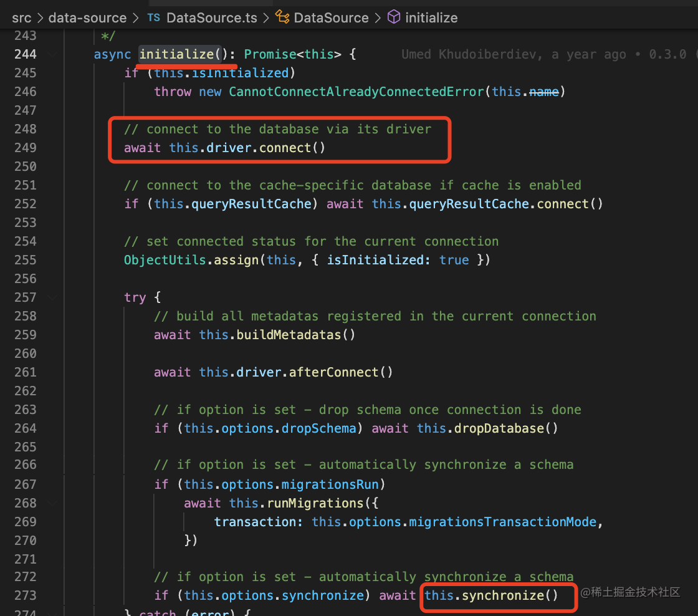Open the data-source folder breadcrumb
Viewport: 698px width, 616px height.
click(x=87, y=17)
